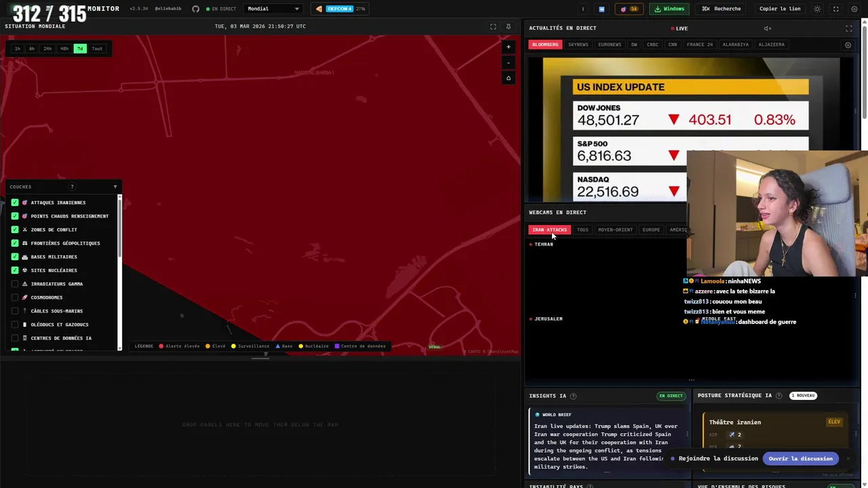
Task: Expand Actualités en Direct panel fullscreen
Action: (848, 28)
